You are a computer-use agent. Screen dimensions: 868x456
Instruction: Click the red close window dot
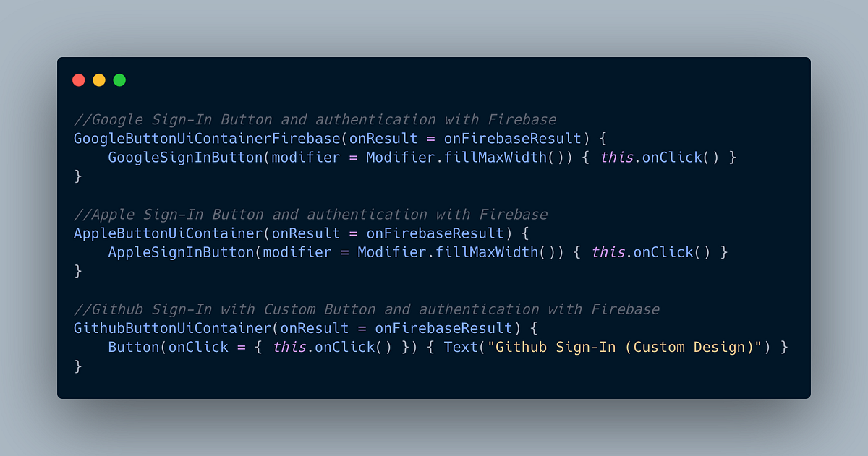tap(79, 80)
